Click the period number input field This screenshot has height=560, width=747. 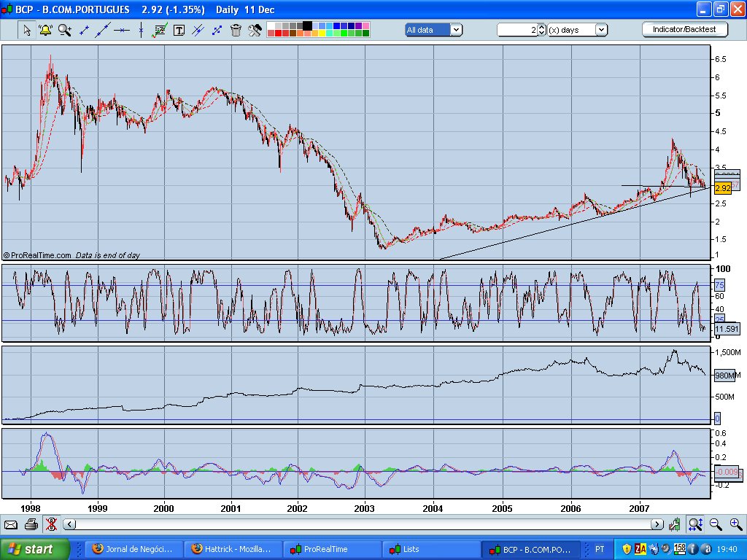point(517,30)
